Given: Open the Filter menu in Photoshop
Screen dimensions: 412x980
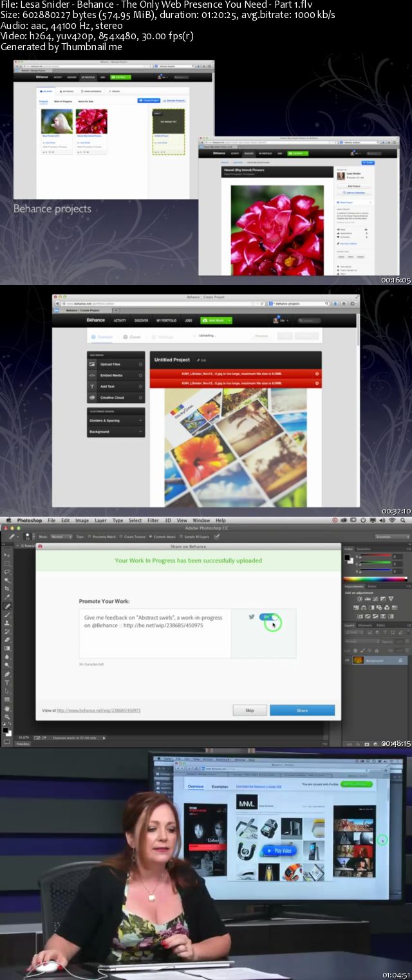Looking at the screenshot, I should coord(153,520).
